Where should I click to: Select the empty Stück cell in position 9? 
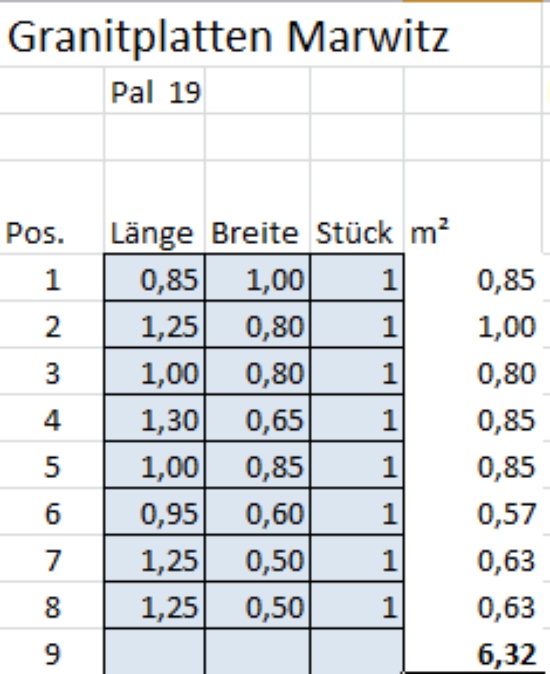tap(357, 652)
